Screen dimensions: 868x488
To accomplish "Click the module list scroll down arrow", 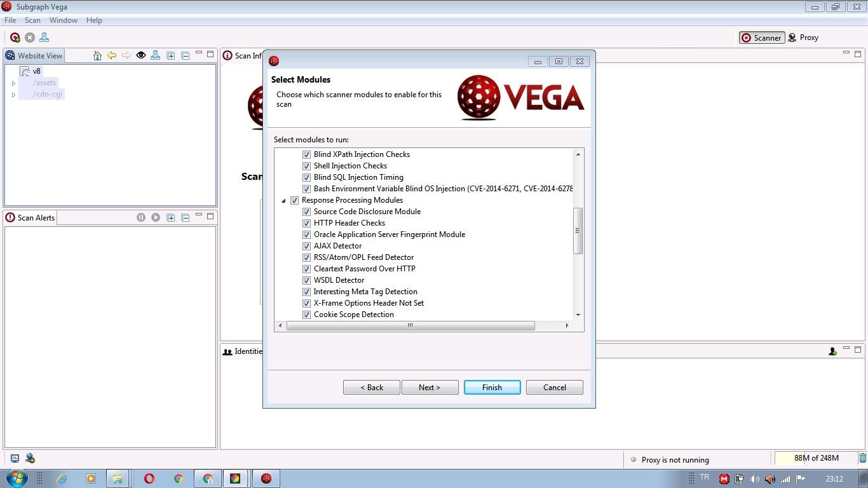I will pos(578,315).
